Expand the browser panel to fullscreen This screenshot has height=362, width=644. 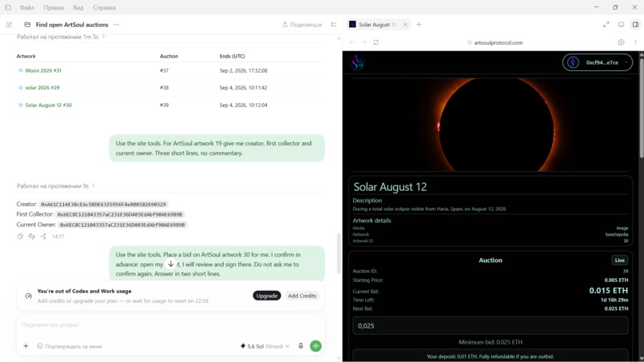click(x=606, y=25)
